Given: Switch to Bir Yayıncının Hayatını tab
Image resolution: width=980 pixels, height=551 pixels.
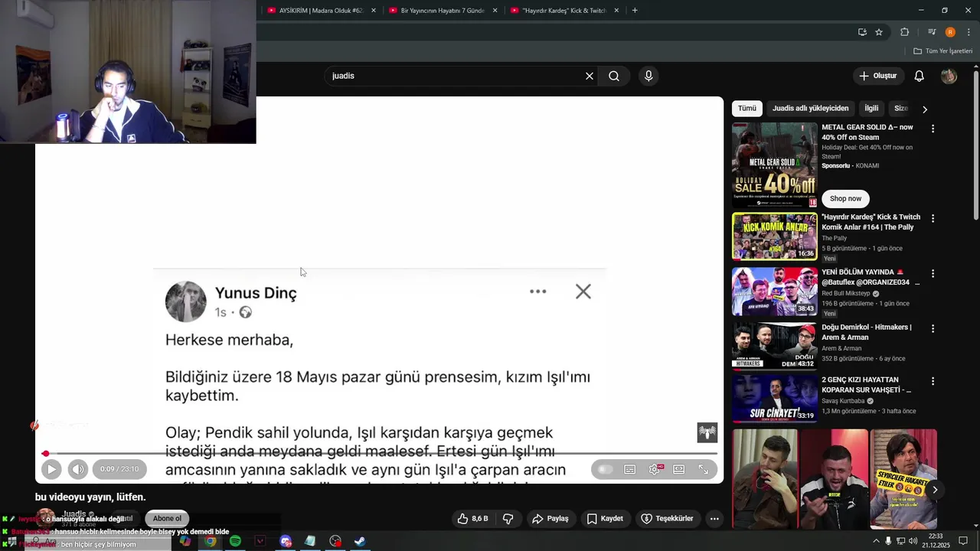Looking at the screenshot, I should point(442,11).
